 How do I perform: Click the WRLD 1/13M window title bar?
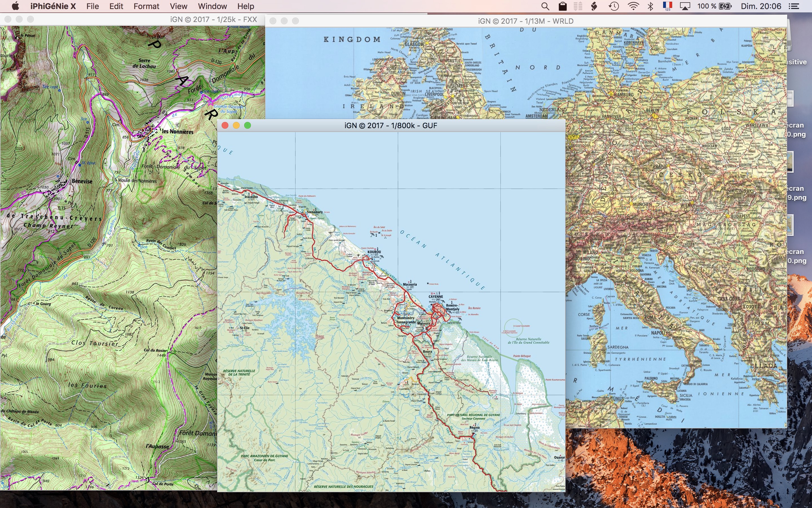[526, 21]
